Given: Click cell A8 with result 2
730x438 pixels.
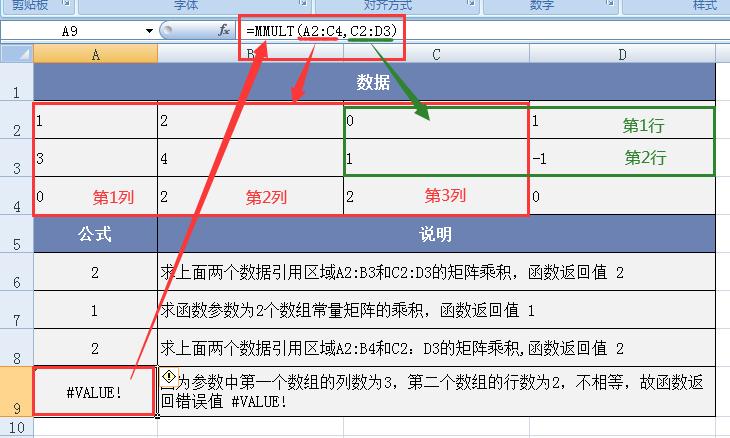Looking at the screenshot, I should click(95, 348).
